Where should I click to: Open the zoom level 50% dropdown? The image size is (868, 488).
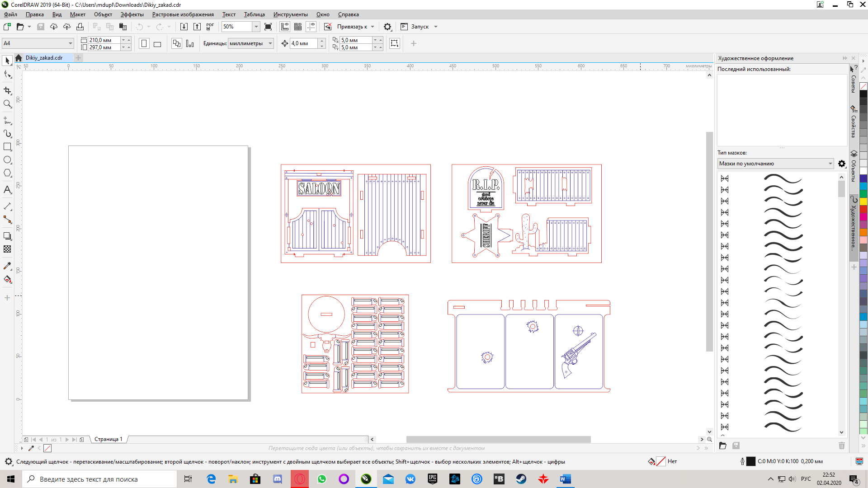tap(256, 27)
